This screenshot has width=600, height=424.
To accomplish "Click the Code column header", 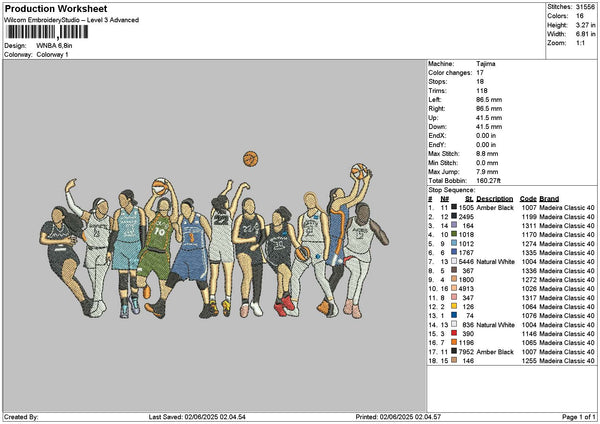I will point(528,198).
